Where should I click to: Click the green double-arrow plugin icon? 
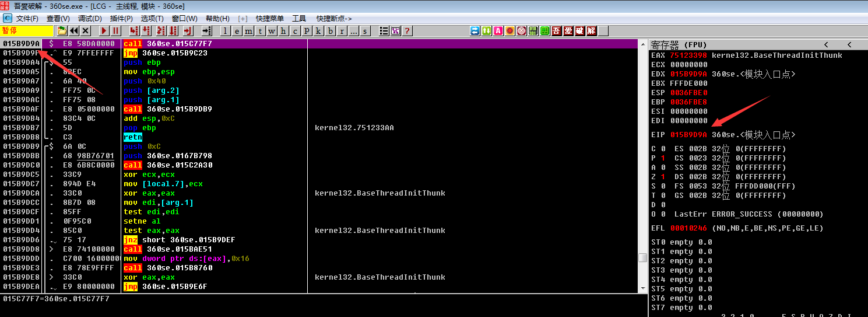tap(486, 31)
